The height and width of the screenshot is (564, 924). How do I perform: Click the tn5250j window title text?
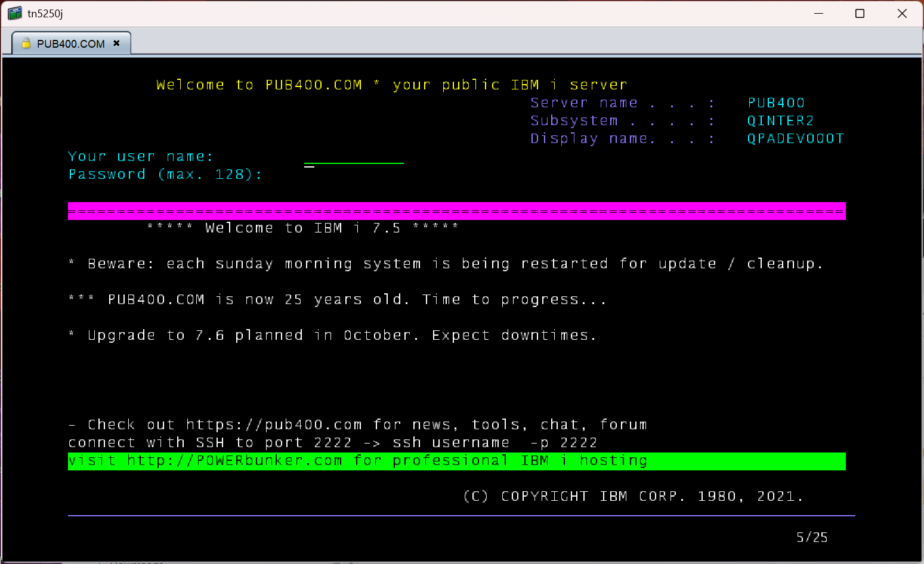[45, 13]
